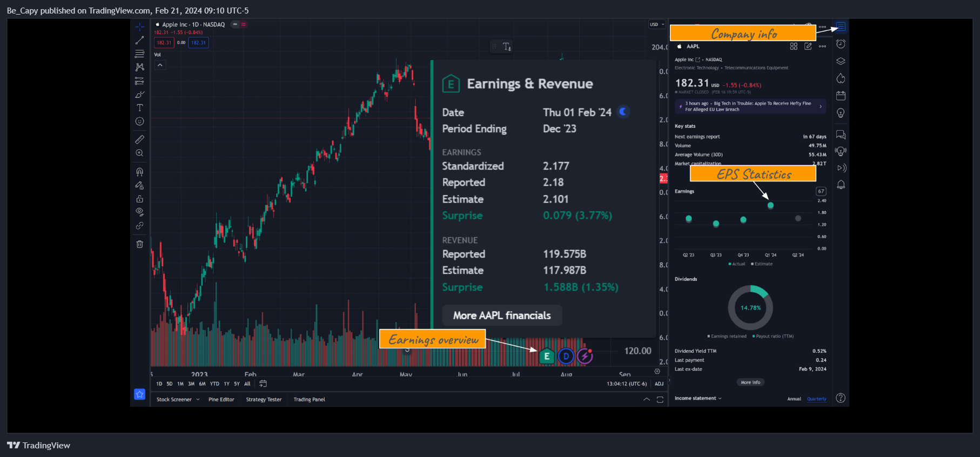Click the AAPL notes edit icon

coord(808,46)
